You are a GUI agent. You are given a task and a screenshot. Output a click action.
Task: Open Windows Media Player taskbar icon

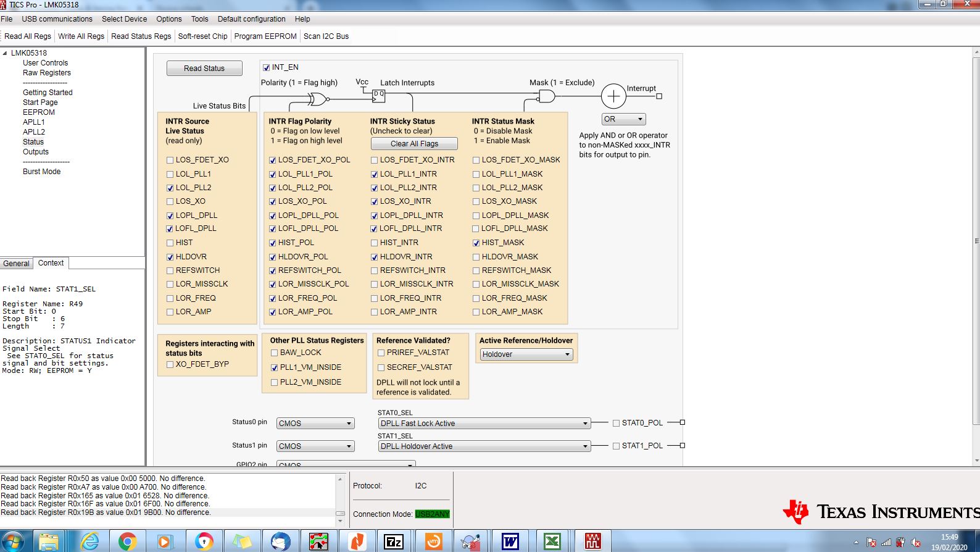164,542
